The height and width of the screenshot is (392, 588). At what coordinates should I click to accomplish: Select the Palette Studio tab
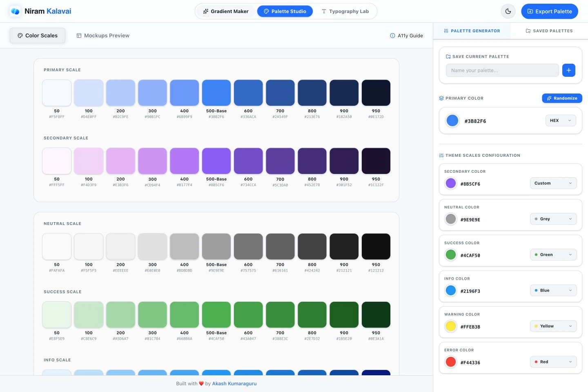[285, 11]
